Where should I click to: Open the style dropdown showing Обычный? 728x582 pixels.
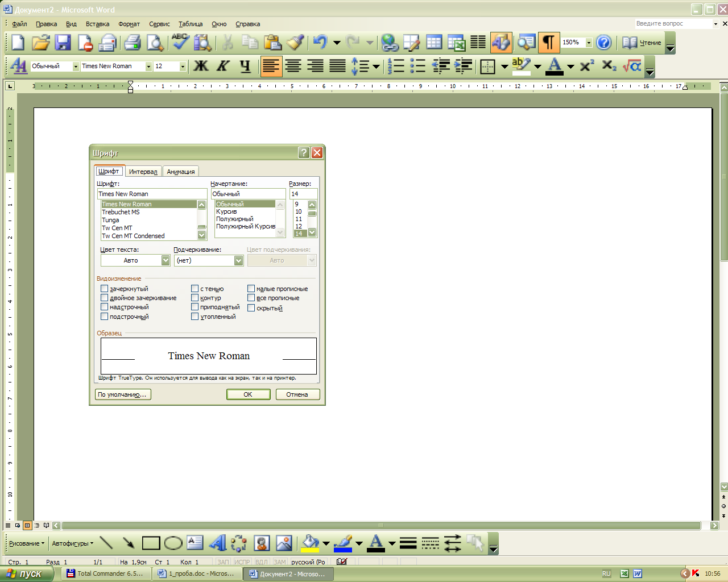point(76,66)
